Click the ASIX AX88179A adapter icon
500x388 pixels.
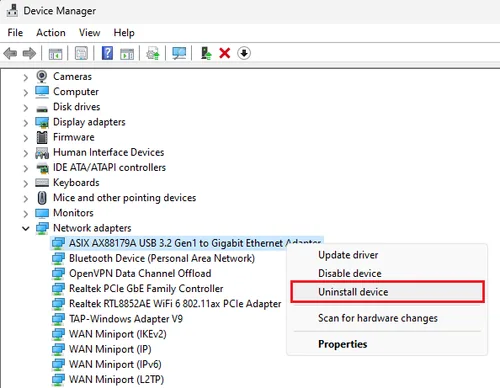58,243
